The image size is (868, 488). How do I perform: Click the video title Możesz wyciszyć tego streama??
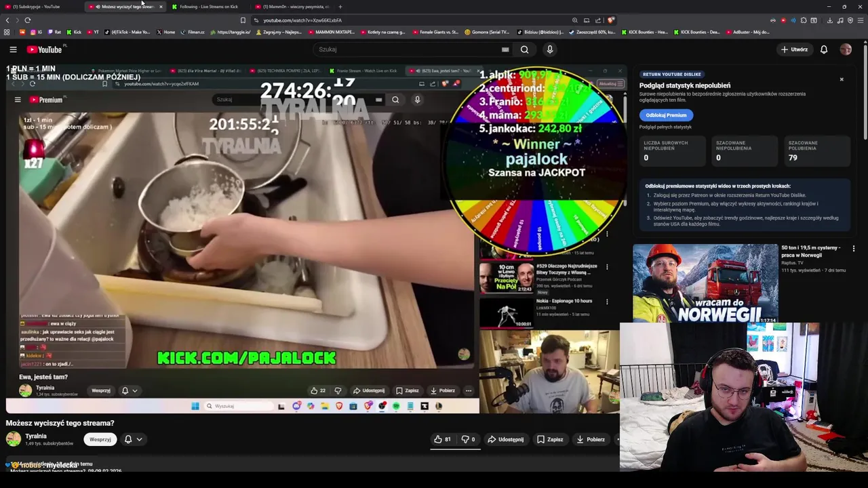pos(60,423)
